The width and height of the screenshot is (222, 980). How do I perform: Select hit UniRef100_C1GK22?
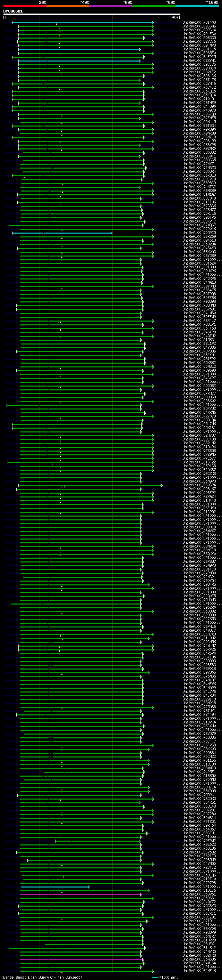199,462
